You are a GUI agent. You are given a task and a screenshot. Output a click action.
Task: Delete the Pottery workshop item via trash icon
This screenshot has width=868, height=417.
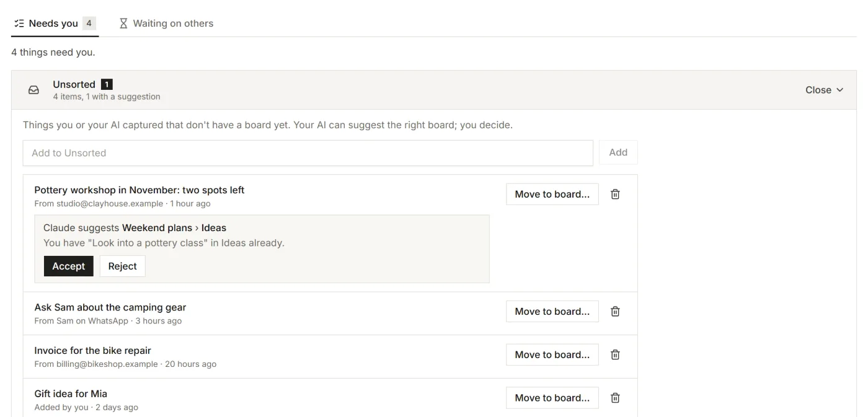click(x=615, y=194)
